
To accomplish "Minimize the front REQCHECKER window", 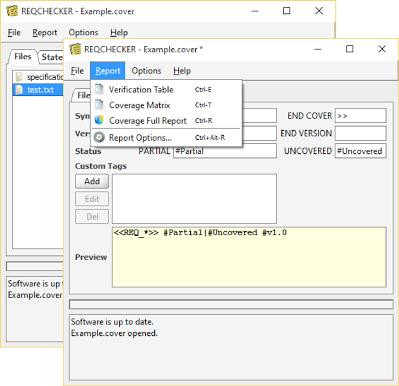I will pyautogui.click(x=318, y=49).
